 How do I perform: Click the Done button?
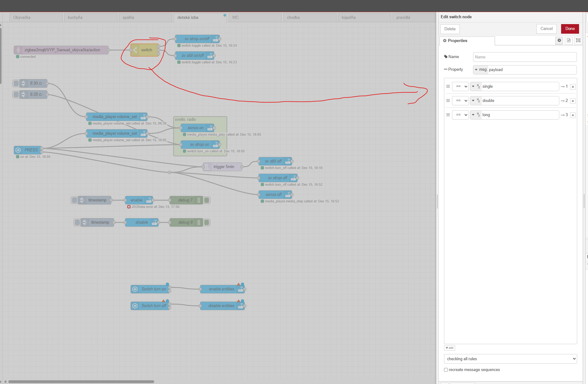coord(570,29)
